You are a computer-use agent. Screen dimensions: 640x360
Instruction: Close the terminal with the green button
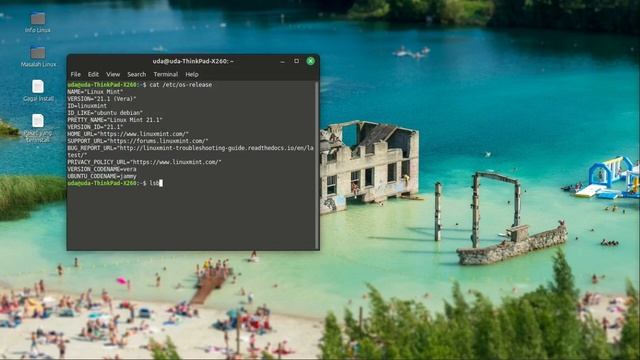tap(311, 61)
